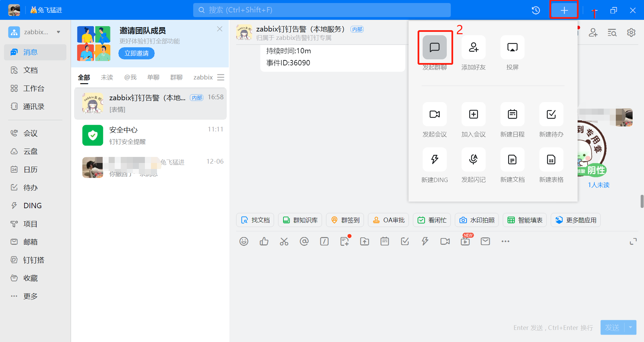Open the send options dropdown arrow
Screen dimensions: 644x342
(630, 327)
